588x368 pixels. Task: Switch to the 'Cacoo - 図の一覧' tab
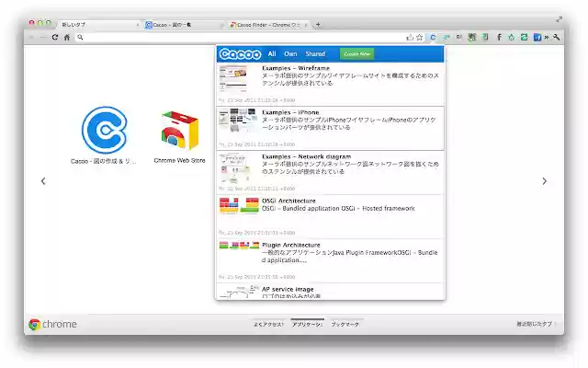[183, 25]
